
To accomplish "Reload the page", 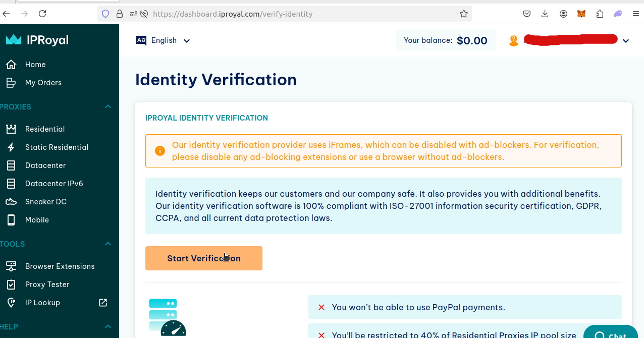I will (42, 14).
